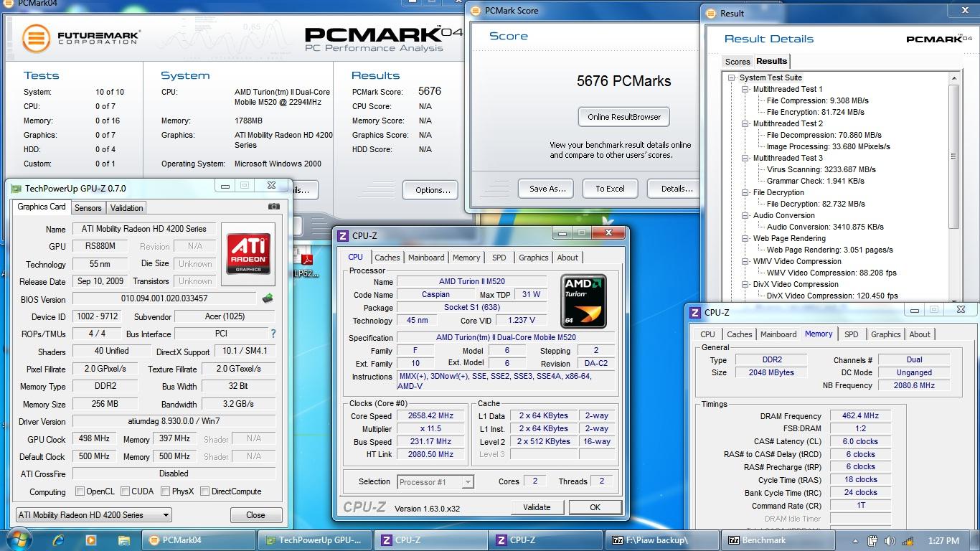Show hidden tray icons arrow

tap(856, 541)
